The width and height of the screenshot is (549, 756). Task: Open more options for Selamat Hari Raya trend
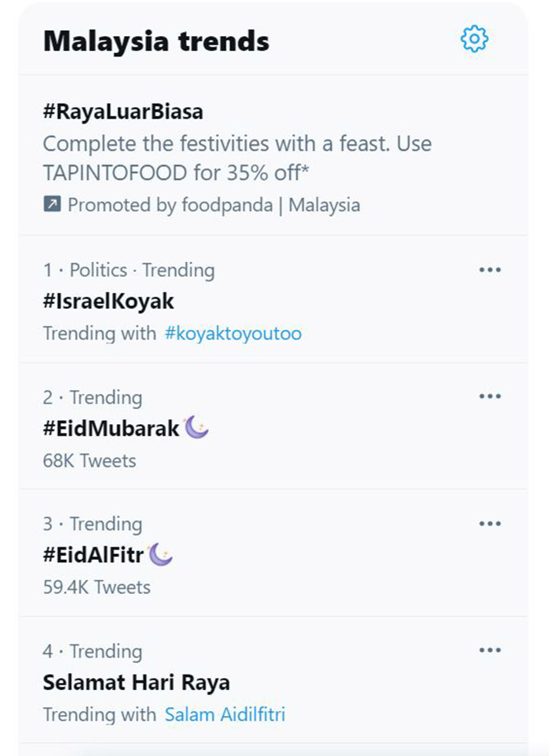(x=490, y=650)
